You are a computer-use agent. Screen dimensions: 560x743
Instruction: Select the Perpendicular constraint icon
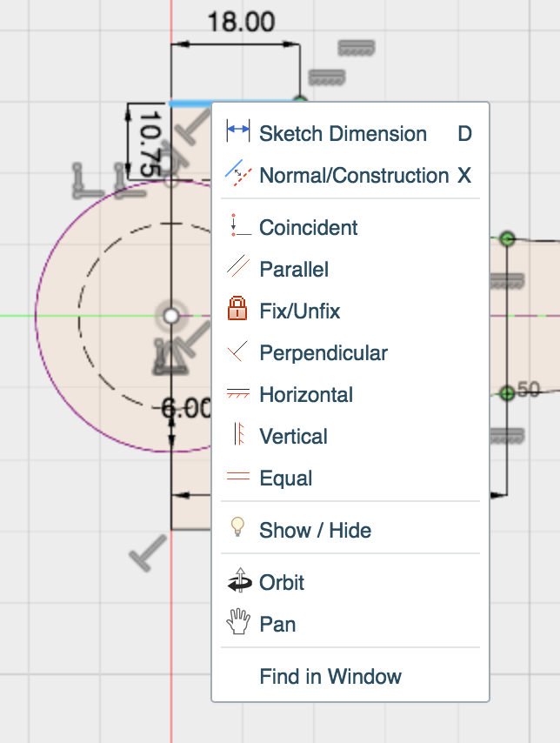237,352
